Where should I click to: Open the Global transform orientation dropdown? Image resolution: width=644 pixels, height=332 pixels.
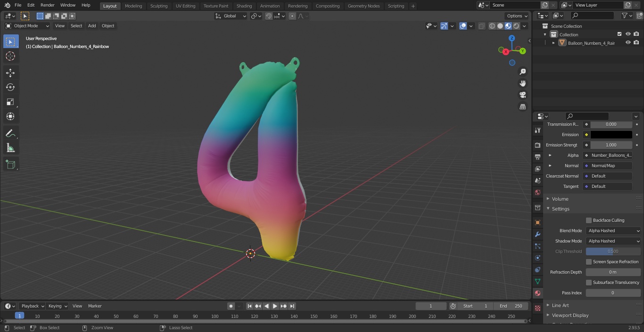point(231,16)
